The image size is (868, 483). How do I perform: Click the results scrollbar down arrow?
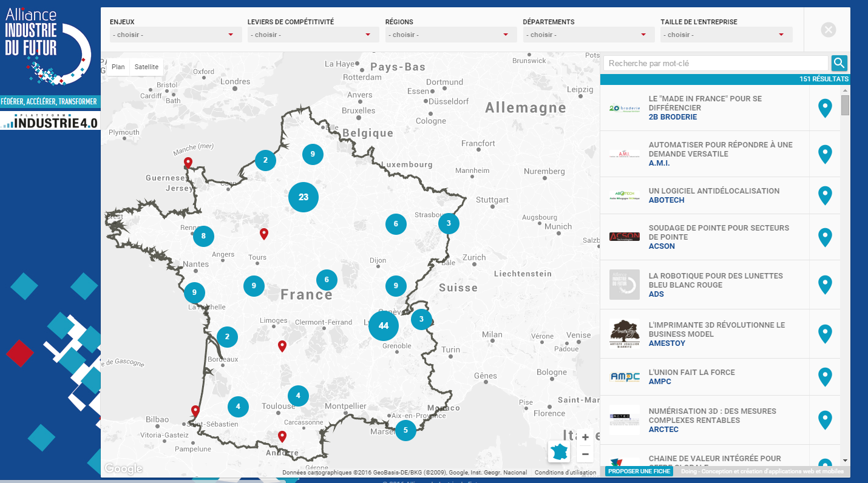click(x=845, y=461)
